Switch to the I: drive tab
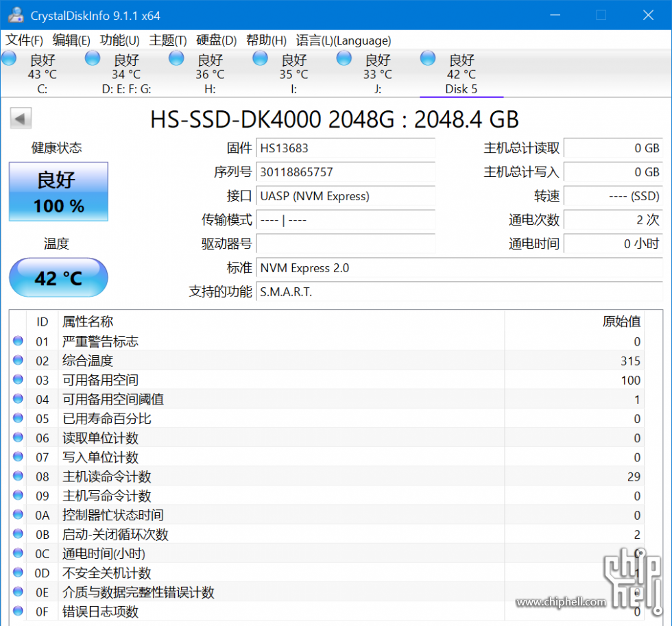This screenshot has width=672, height=626. [293, 73]
